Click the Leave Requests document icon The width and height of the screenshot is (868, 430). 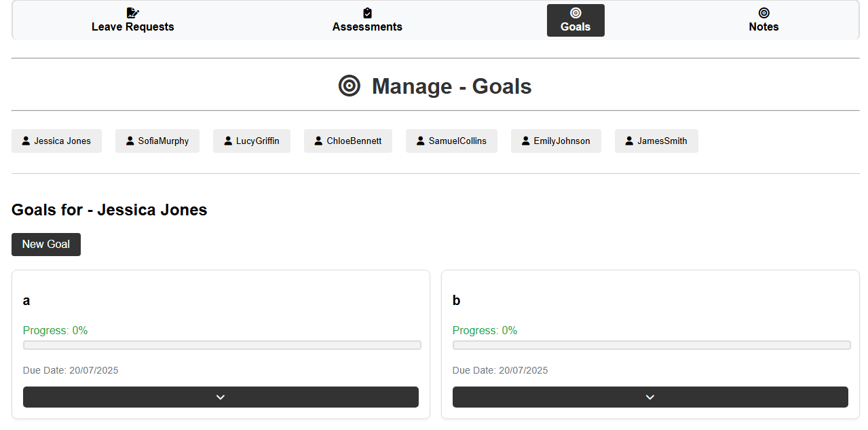(x=133, y=12)
